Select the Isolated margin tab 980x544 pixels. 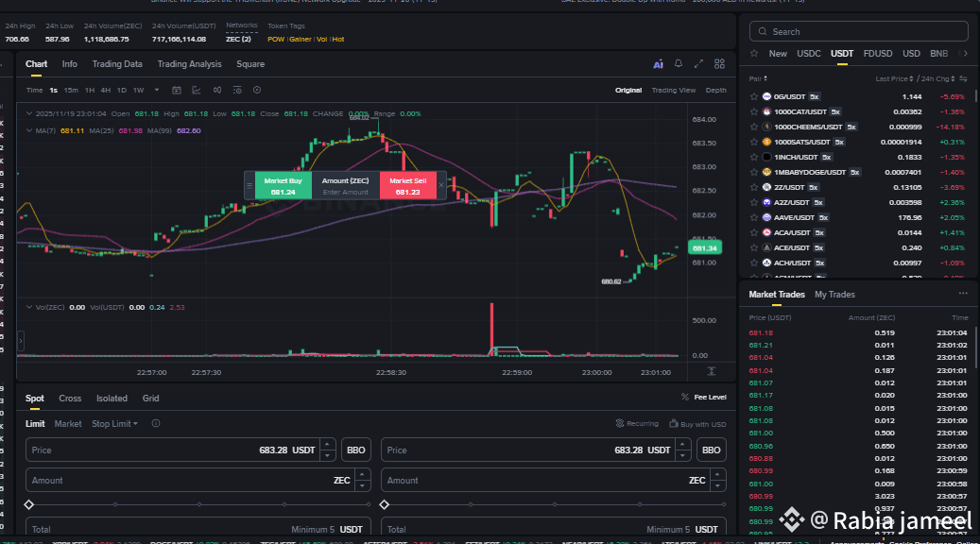pyautogui.click(x=112, y=399)
